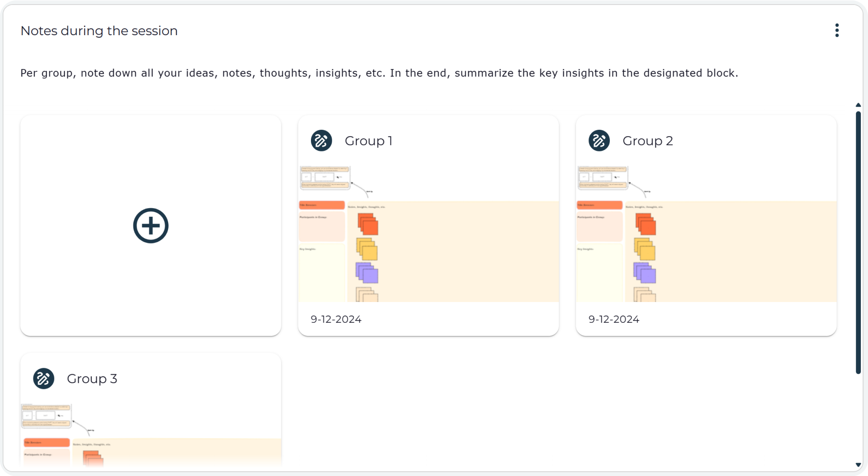Image resolution: width=868 pixels, height=476 pixels.
Task: Click the Group 1 date 9-12-2024
Action: click(336, 319)
